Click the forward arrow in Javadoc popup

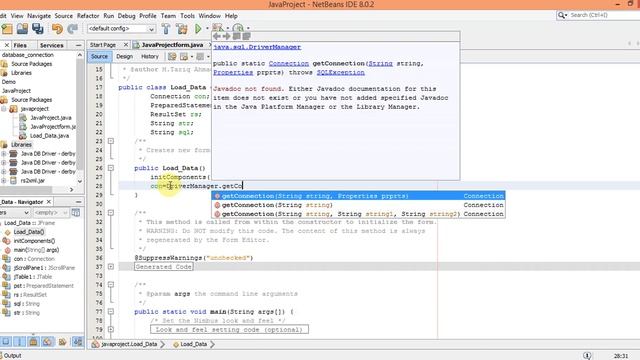227,36
